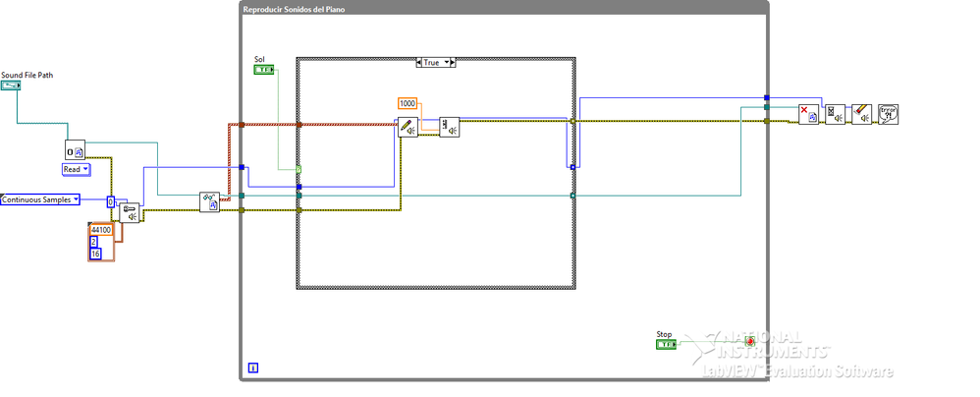Click the Sound Output Configure VI node
This screenshot has height=397, width=980.
130,213
